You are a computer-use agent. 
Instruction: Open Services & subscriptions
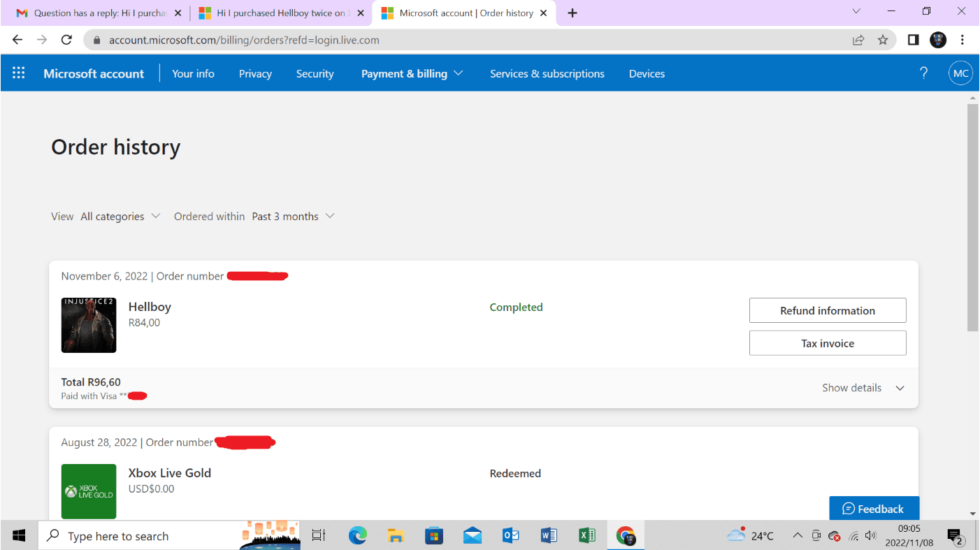pos(547,73)
